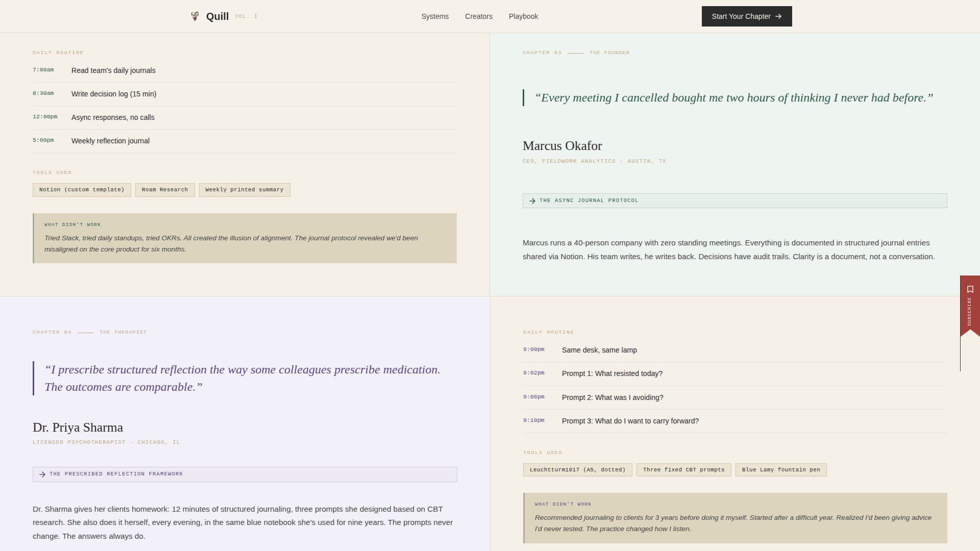Click the Quill feather logo icon
Viewport: 980px width, 551px height.
click(x=195, y=16)
